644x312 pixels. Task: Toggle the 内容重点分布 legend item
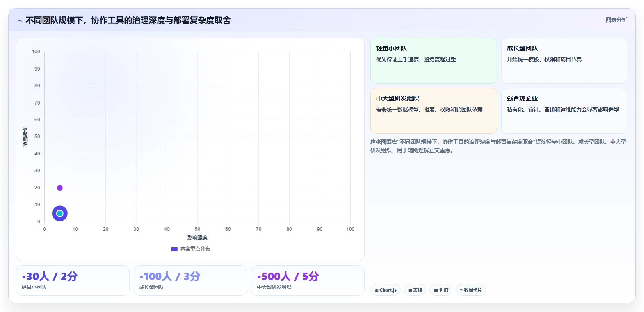tap(190, 249)
